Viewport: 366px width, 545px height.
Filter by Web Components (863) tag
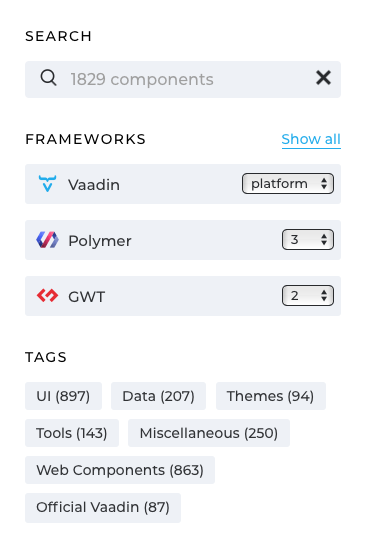pos(120,470)
